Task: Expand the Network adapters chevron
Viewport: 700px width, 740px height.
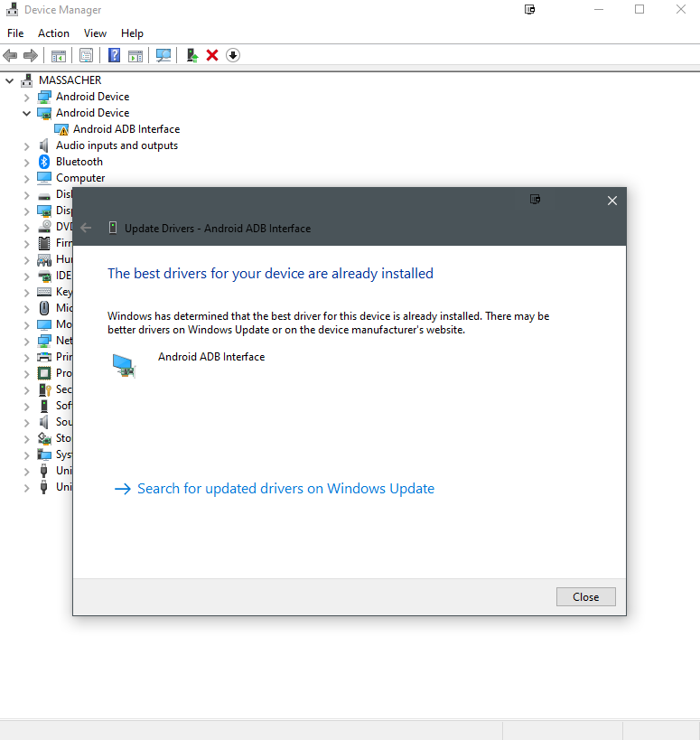Action: point(27,342)
